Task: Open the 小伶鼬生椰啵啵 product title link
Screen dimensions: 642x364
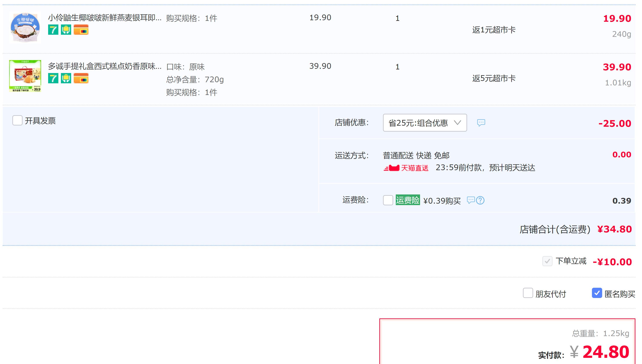Action: point(105,18)
